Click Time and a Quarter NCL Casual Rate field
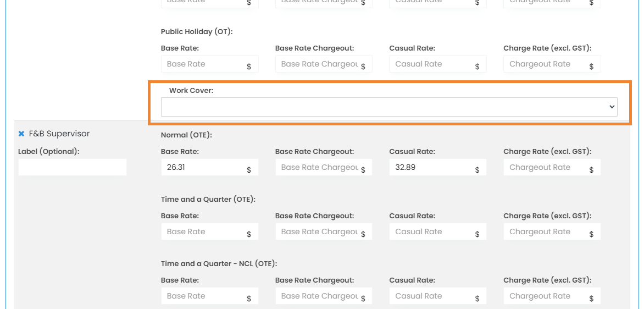The width and height of the screenshot is (644, 309). pyautogui.click(x=431, y=296)
